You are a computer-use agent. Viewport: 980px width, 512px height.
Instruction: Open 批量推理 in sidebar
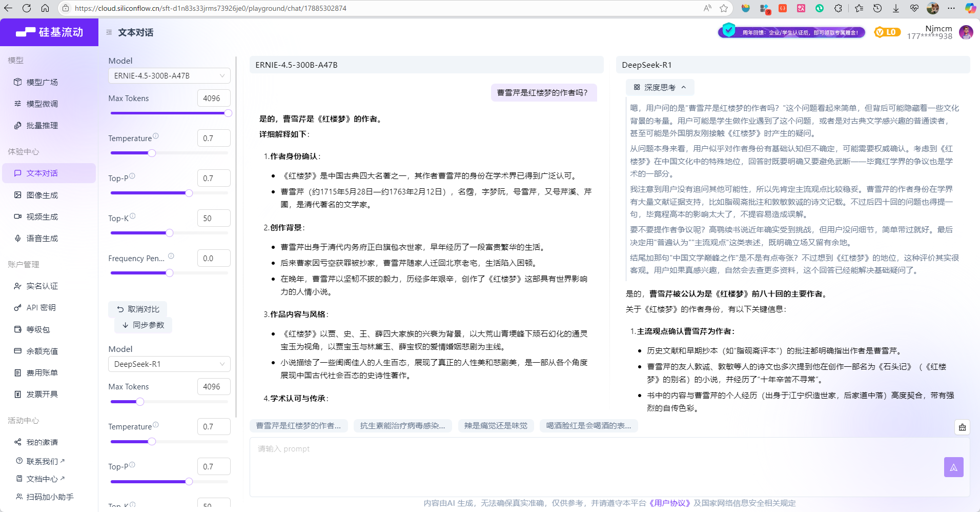pyautogui.click(x=49, y=125)
